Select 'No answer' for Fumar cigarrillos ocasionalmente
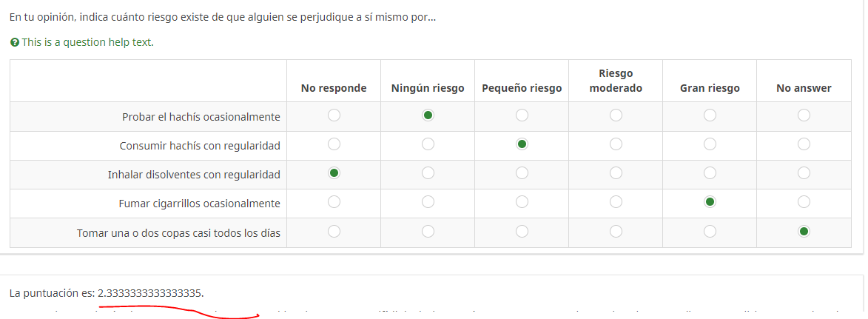The image size is (868, 319). pyautogui.click(x=804, y=202)
